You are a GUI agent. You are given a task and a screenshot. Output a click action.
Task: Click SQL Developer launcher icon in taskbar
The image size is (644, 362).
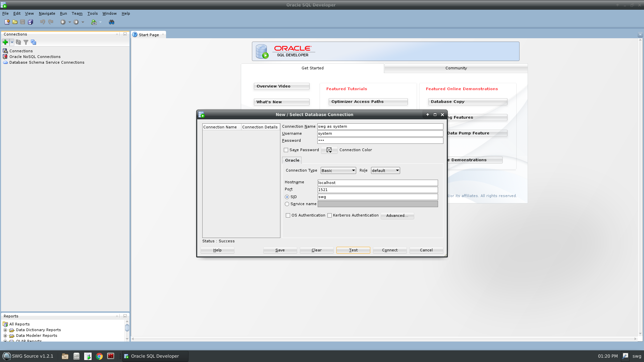click(88, 356)
